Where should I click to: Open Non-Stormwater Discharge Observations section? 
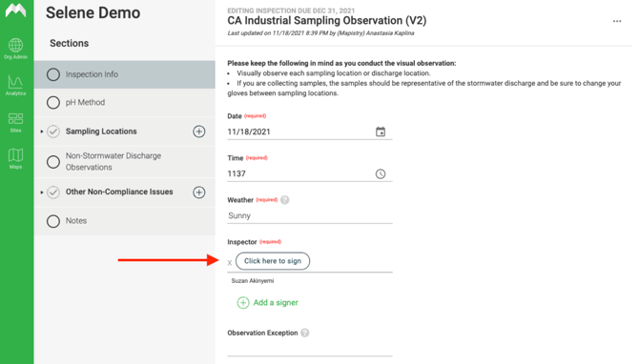pos(125,162)
